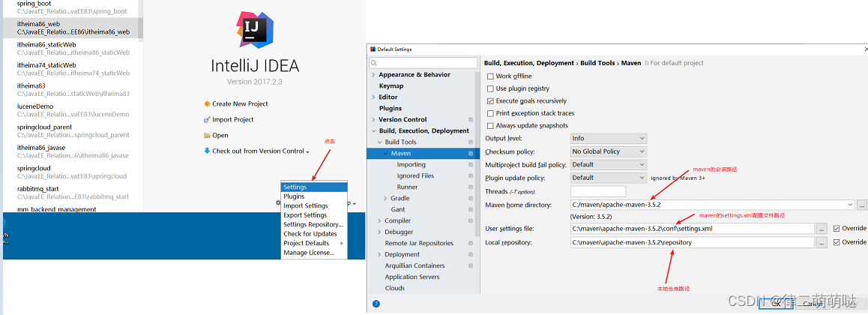The image size is (868, 315).
Task: Toggle Override for Local repository
Action: point(837,242)
